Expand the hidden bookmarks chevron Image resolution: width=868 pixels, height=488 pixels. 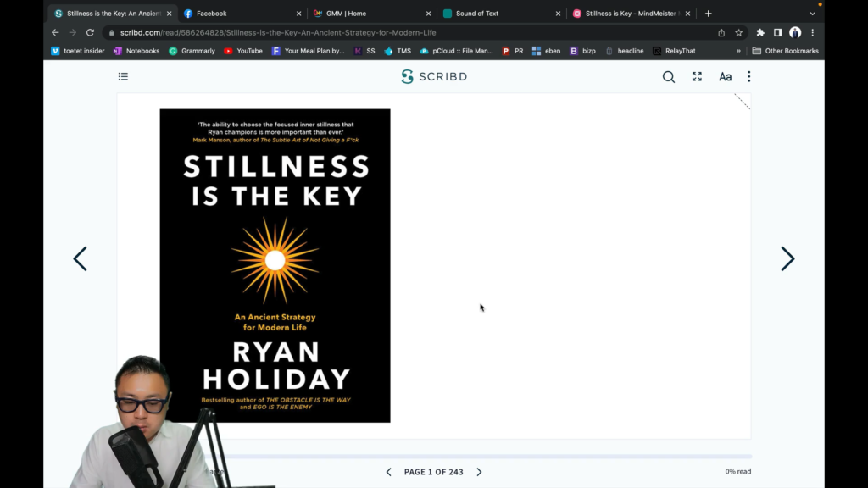coord(738,51)
